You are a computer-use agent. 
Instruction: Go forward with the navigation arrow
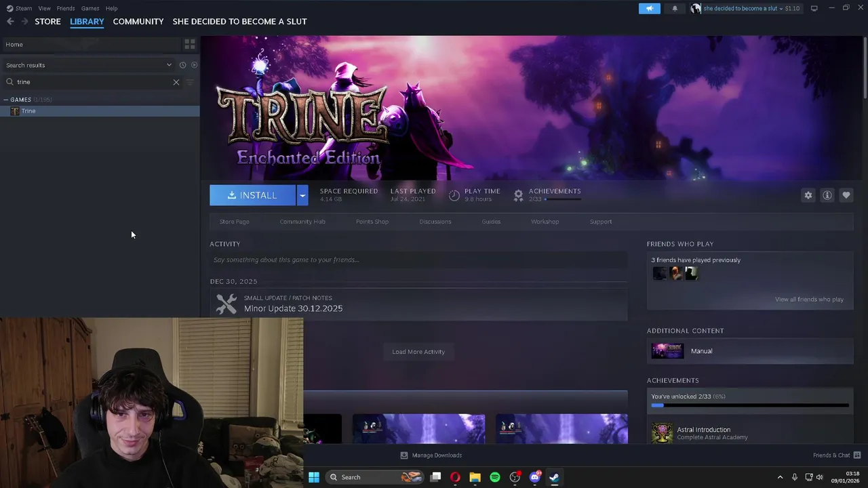(x=25, y=22)
